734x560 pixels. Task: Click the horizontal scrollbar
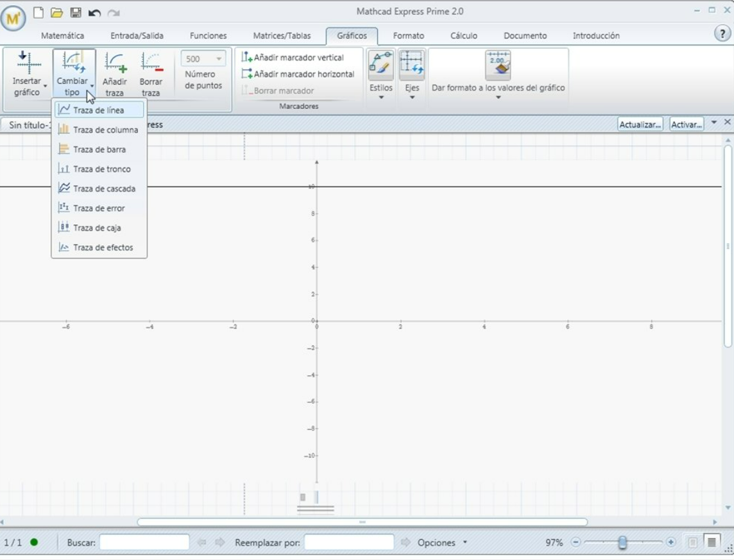(x=363, y=522)
